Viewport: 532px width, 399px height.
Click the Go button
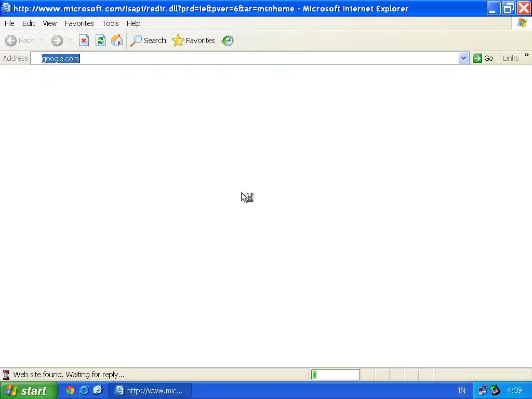tap(483, 58)
